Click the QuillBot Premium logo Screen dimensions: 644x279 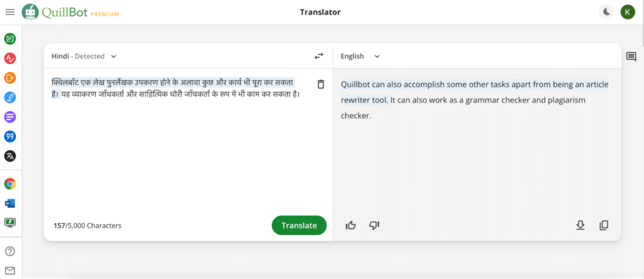click(x=70, y=13)
